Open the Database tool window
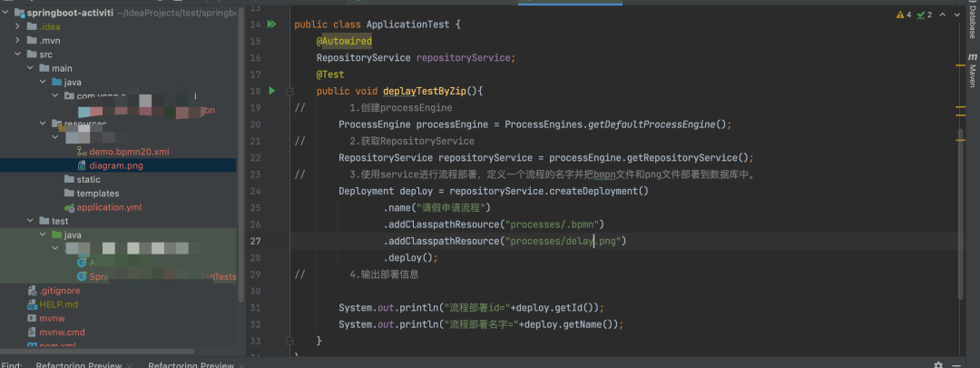The image size is (980, 368). tap(973, 22)
